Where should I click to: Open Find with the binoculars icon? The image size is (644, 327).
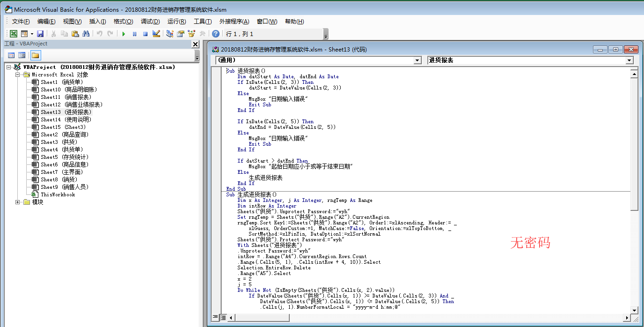coord(86,34)
